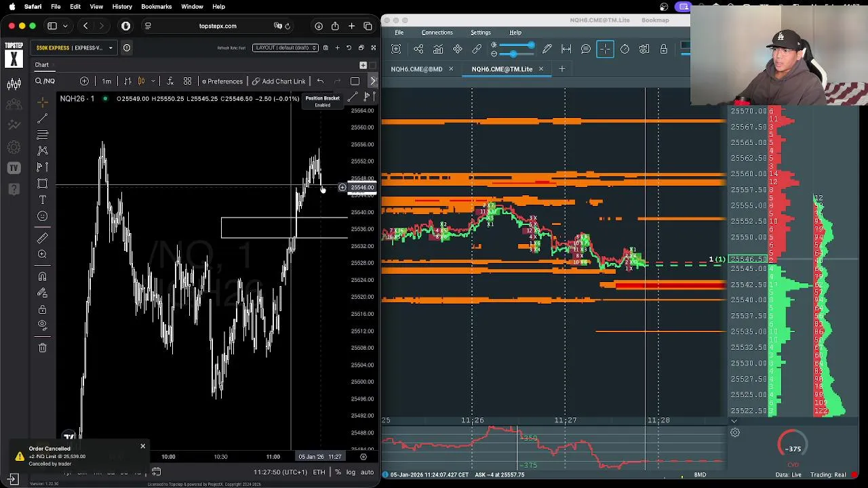This screenshot has height=488, width=868.
Task: Open the 11:27:50 (UTC+1) timezone menu
Action: tap(280, 472)
